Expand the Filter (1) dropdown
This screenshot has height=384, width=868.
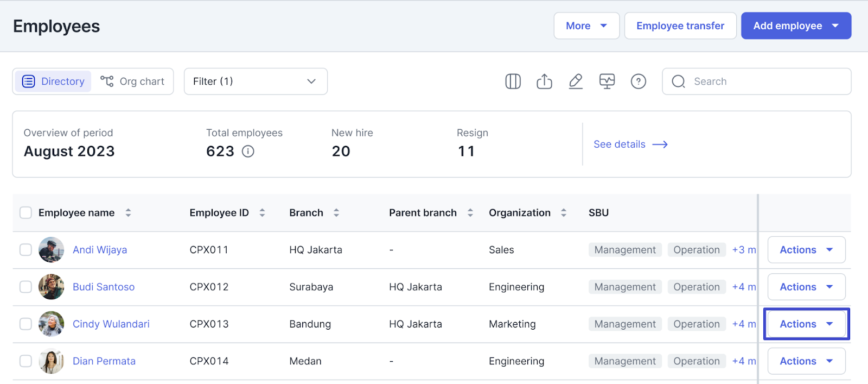click(256, 81)
